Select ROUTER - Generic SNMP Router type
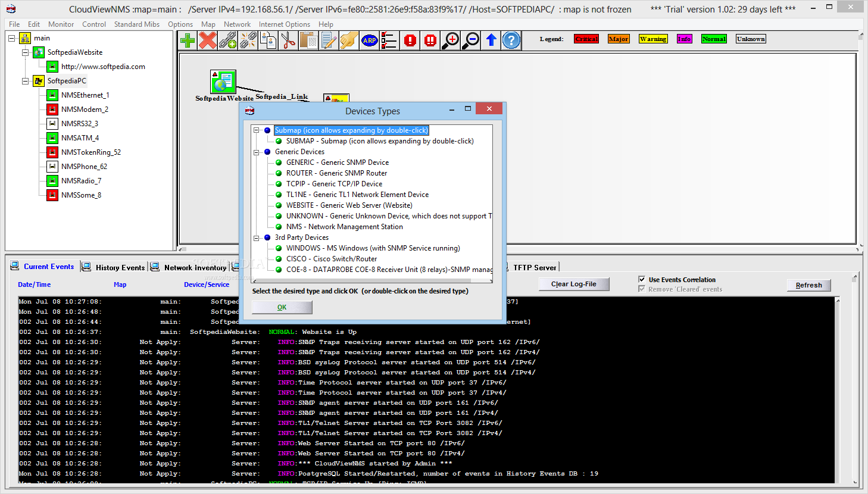868x494 pixels. pos(336,173)
